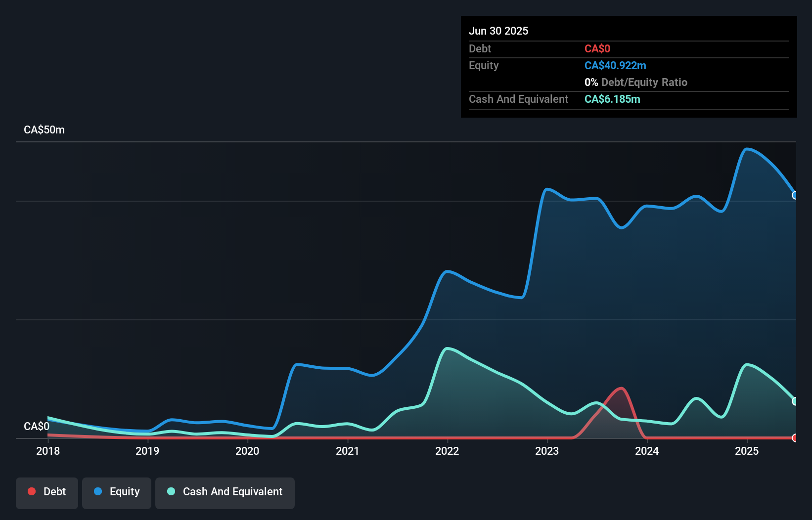Select the Debt data point marker at chart edge

795,438
